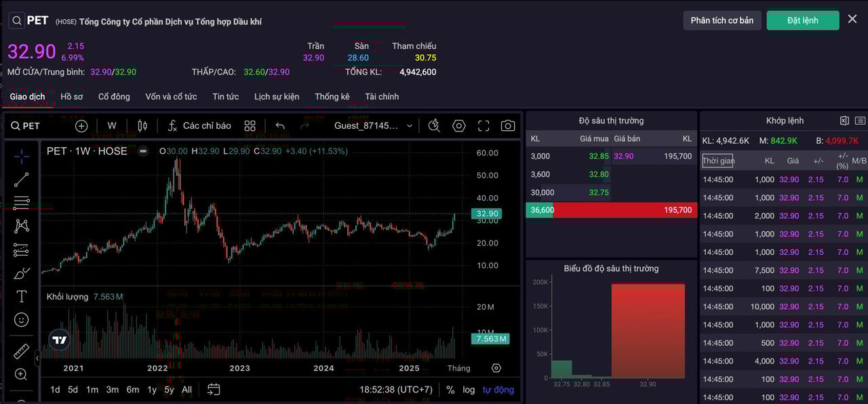Open chart settings via the gear icon
This screenshot has width=868, height=404.
[458, 125]
